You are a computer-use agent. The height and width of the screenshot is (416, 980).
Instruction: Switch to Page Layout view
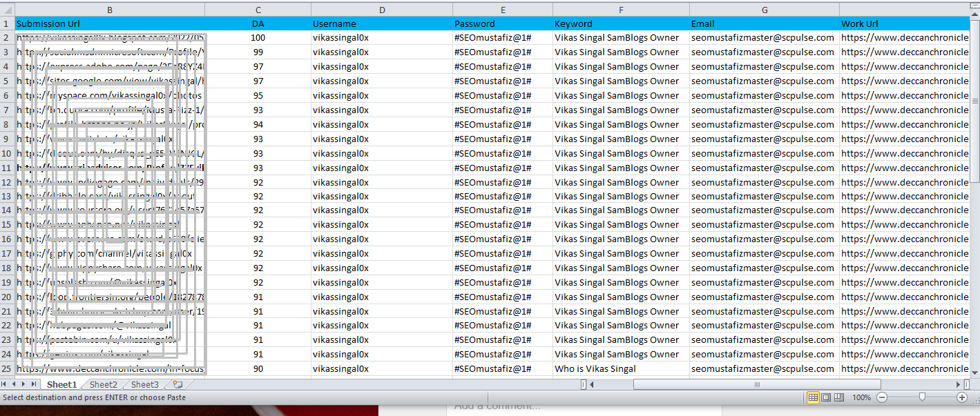tap(826, 397)
